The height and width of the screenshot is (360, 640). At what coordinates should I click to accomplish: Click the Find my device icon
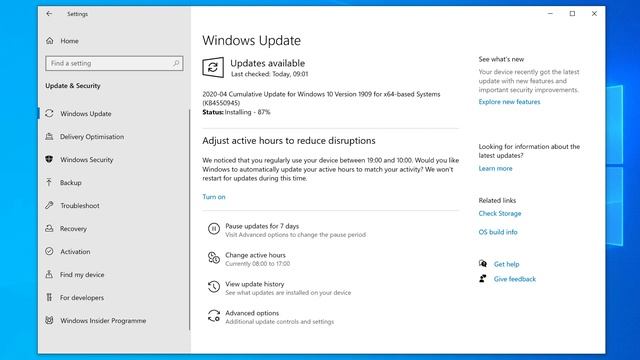click(49, 274)
